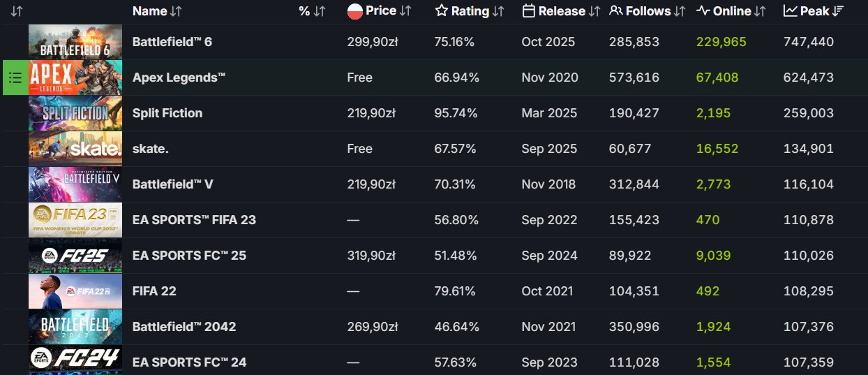Viewport: 868px width, 375px height.
Task: Click the calendar icon in Release header
Action: [x=528, y=11]
